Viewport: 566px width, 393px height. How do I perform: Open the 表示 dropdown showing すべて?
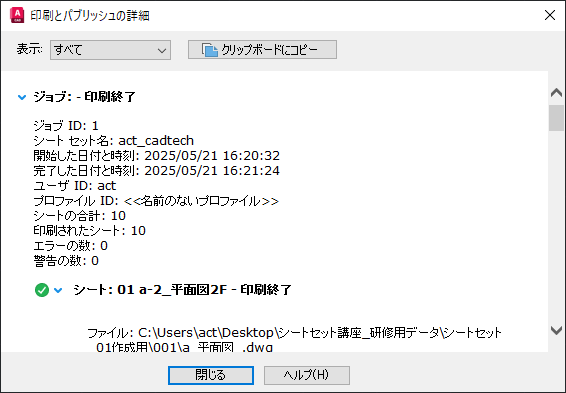pyautogui.click(x=110, y=50)
